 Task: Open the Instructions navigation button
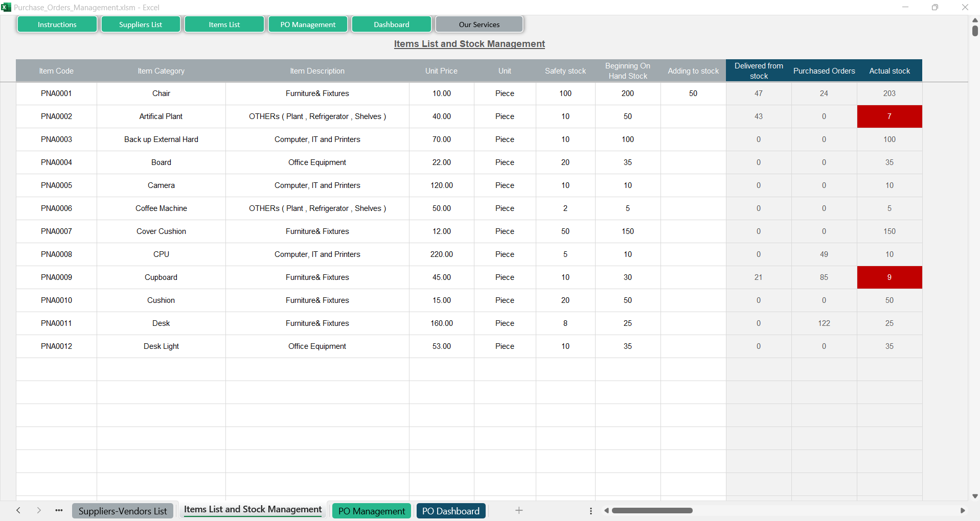point(57,25)
